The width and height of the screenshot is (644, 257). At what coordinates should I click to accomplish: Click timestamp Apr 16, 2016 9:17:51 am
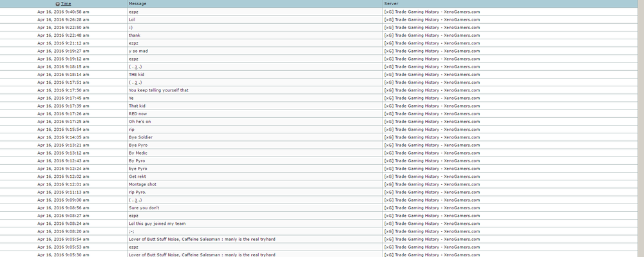click(63, 82)
